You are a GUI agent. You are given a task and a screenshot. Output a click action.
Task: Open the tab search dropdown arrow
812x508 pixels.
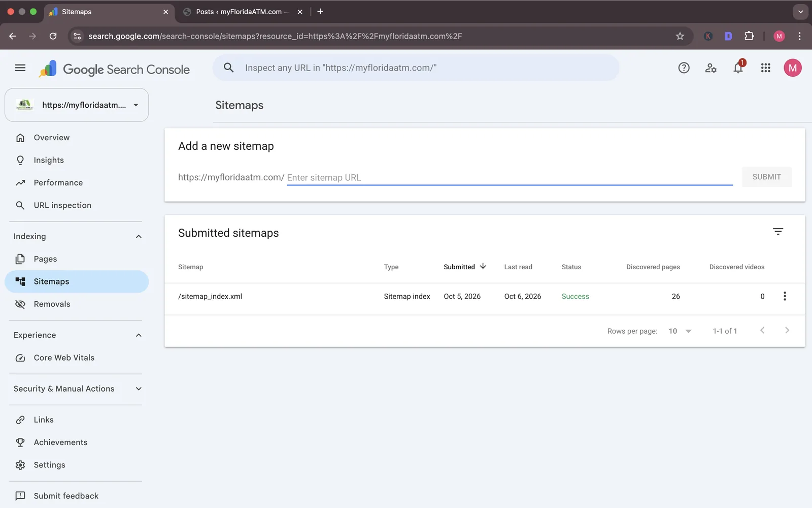coord(800,12)
